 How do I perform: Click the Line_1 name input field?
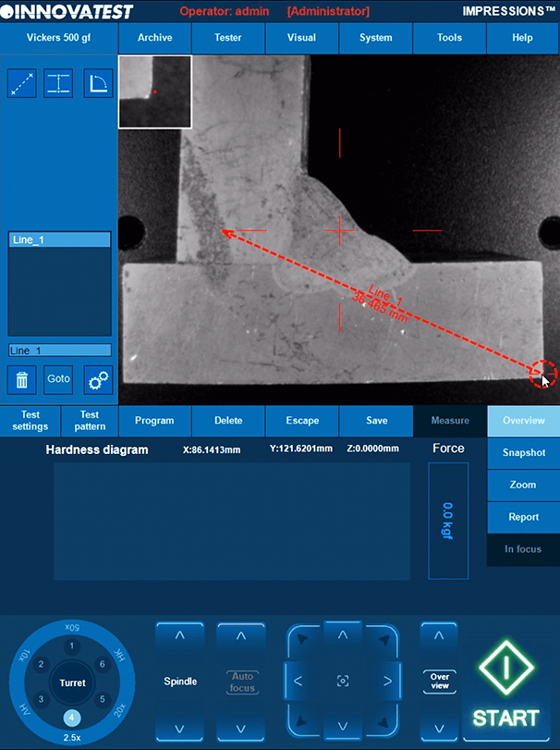pos(59,350)
